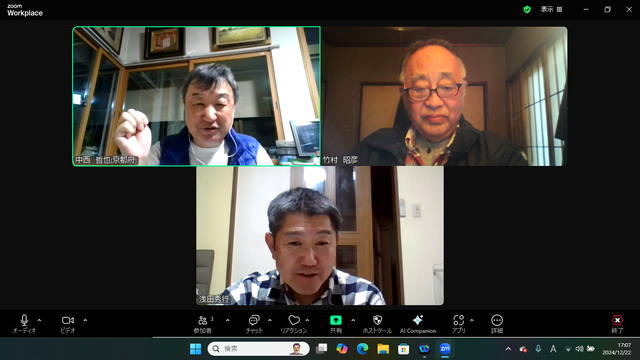Select 中西 participant video tile
The width and height of the screenshot is (640, 360).
pyautogui.click(x=196, y=96)
